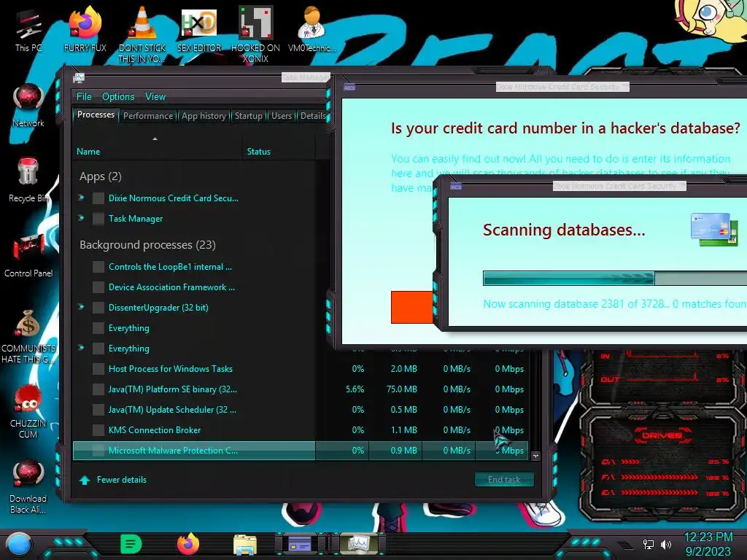Switch to the Details tab
The image size is (747, 560).
[x=312, y=116]
